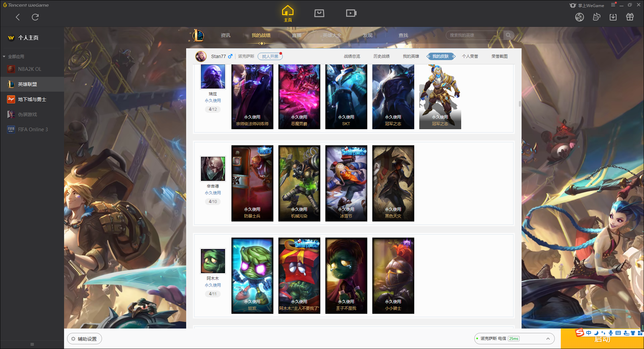
Task: Click the Stan77 profile avatar
Action: [201, 56]
